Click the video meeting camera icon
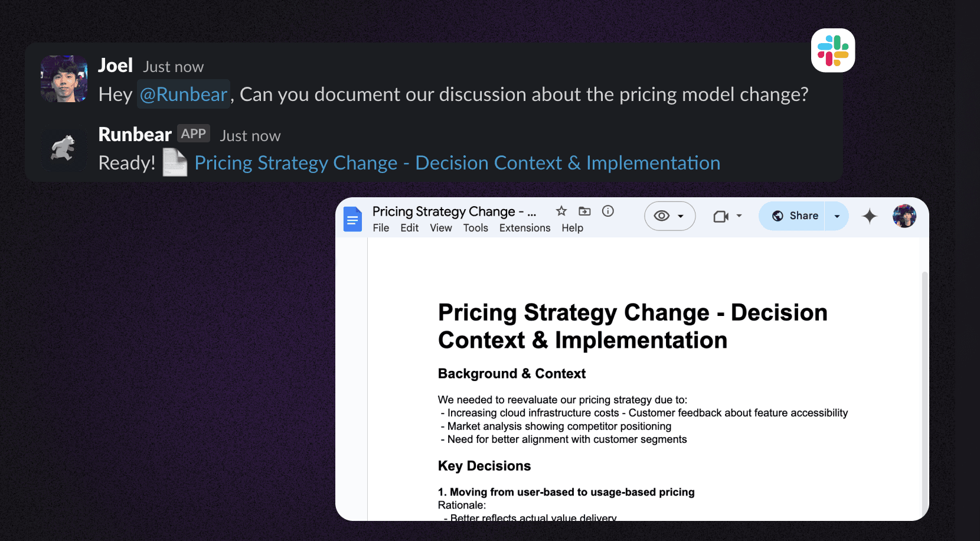980x541 pixels. (721, 216)
